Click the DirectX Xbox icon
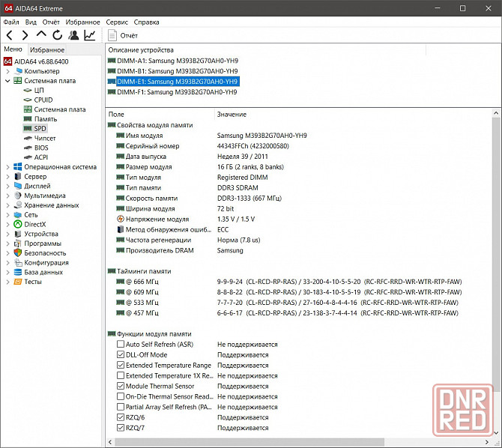This screenshot has height=448, width=502. pyautogui.click(x=18, y=224)
